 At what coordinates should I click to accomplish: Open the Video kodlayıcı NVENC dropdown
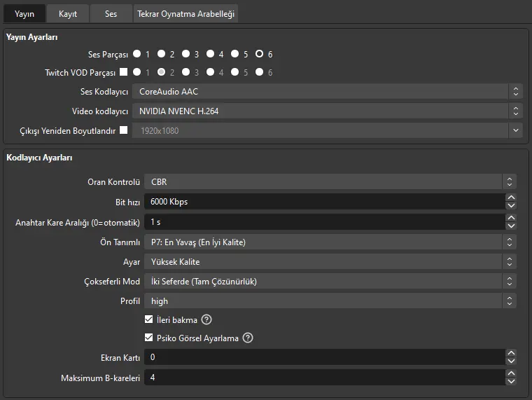(328, 111)
